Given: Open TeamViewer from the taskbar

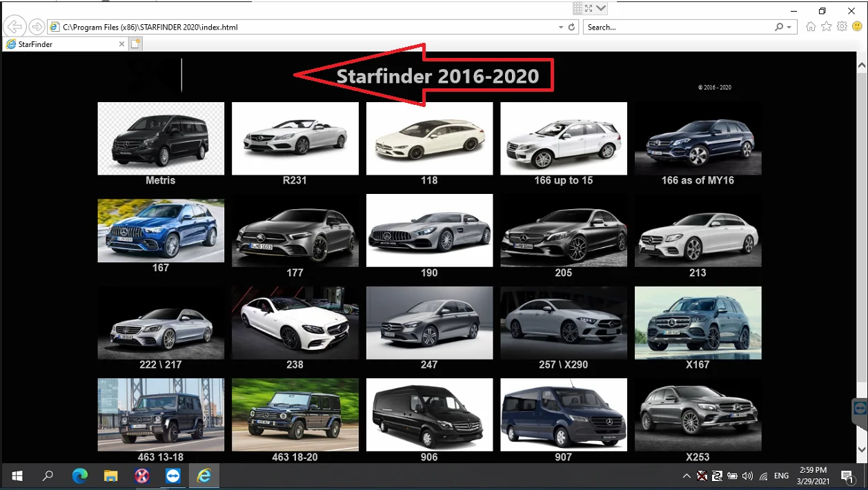Looking at the screenshot, I should [172, 476].
